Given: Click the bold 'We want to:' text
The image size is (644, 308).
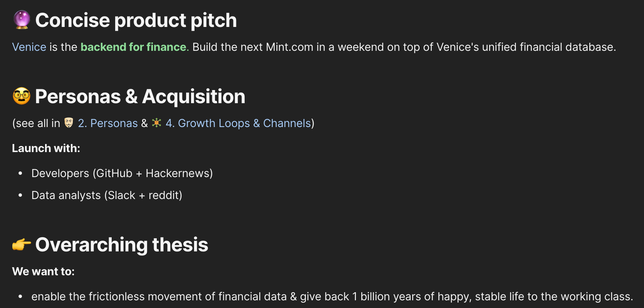Looking at the screenshot, I should [43, 271].
